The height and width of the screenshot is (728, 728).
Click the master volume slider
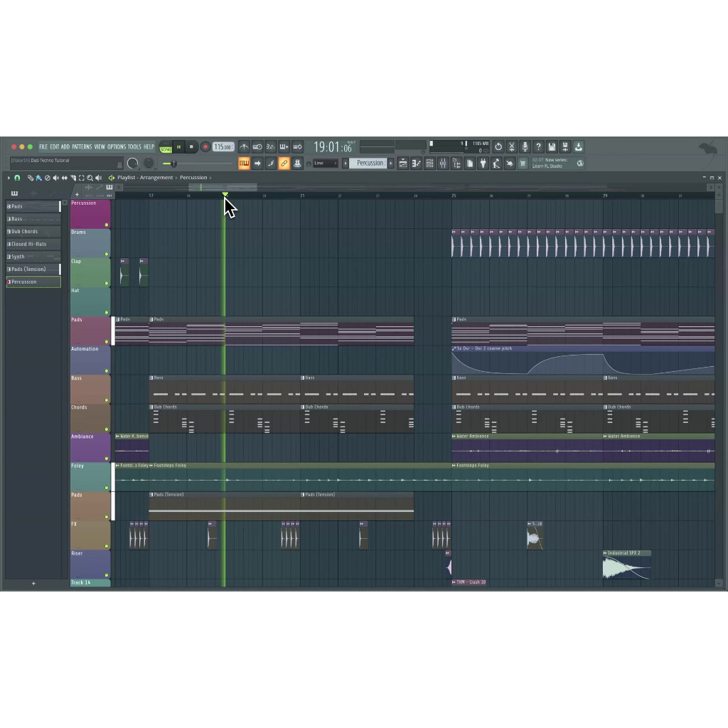click(171, 164)
